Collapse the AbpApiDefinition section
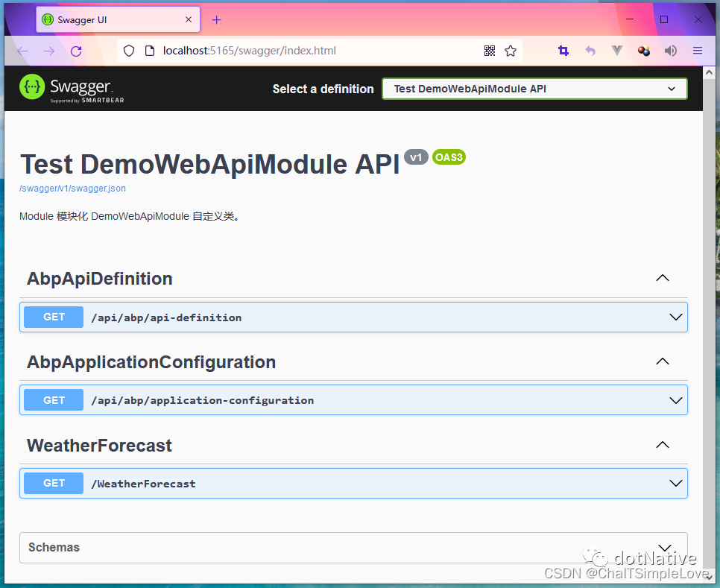 [662, 277]
